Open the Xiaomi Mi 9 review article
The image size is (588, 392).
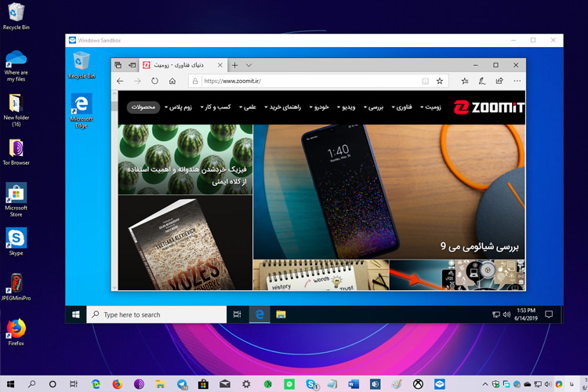click(389, 191)
